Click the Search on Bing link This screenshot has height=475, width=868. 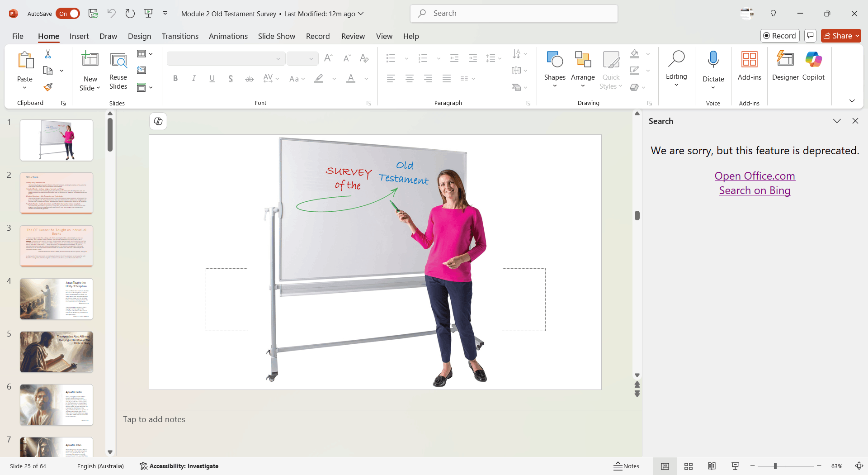point(755,190)
